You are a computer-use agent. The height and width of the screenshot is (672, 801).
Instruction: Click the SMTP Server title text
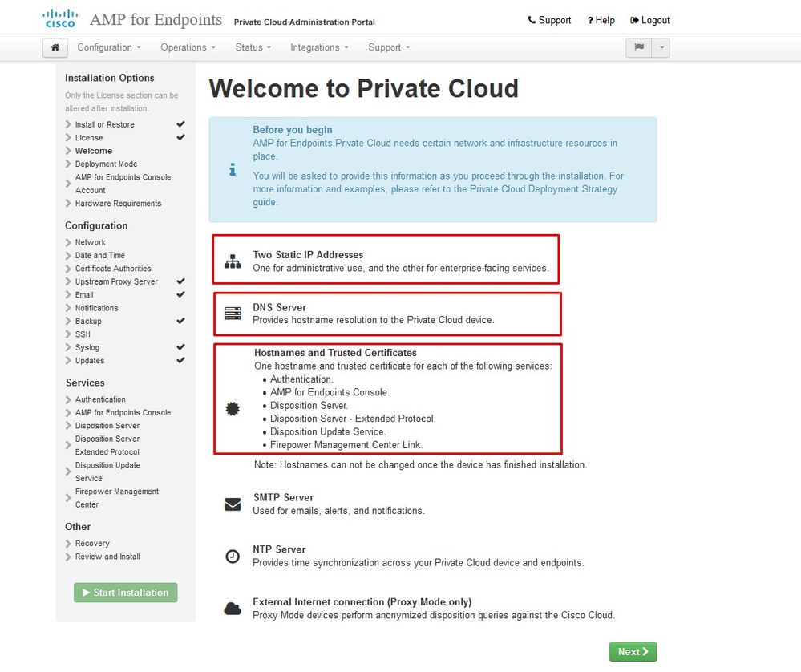284,497
